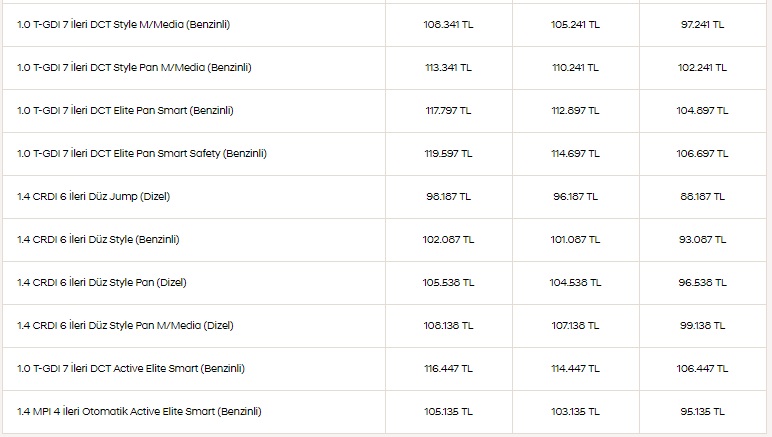
Task: Select the 116.447 TL price cell
Action: 449,369
